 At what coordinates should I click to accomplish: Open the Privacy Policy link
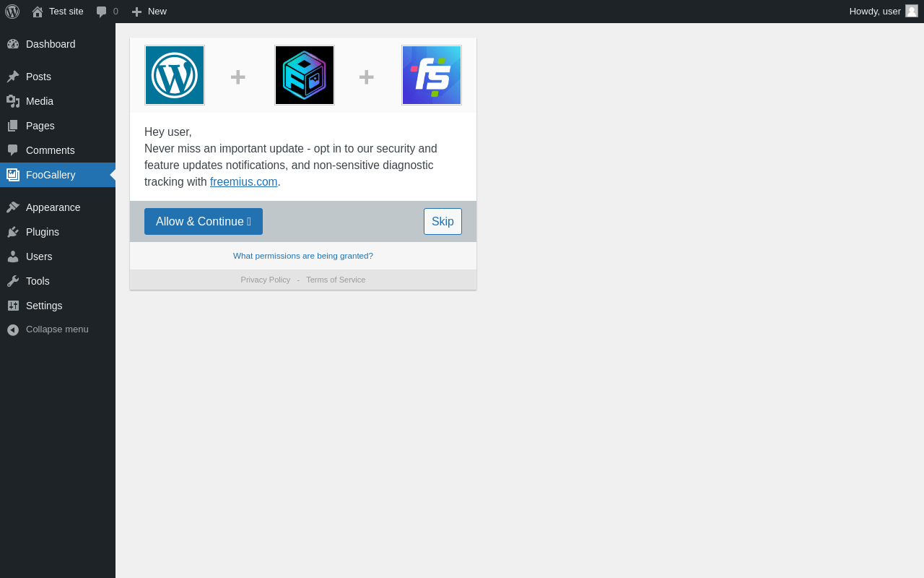point(266,280)
